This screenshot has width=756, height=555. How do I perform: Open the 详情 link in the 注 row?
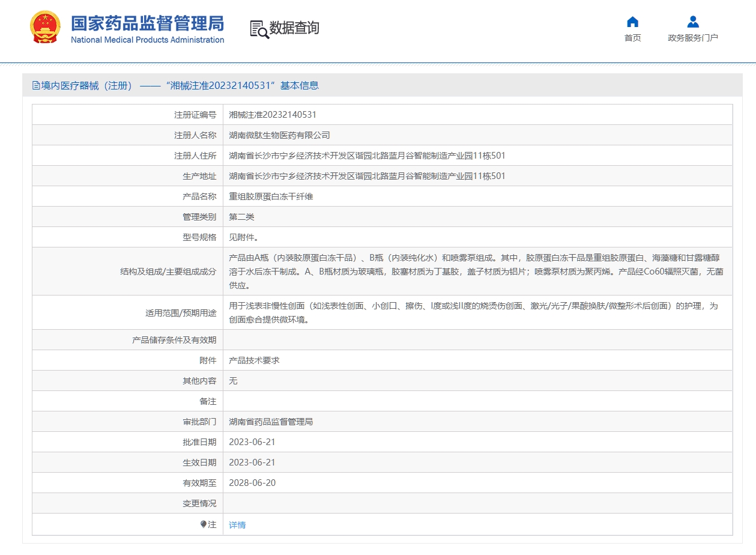pyautogui.click(x=237, y=525)
